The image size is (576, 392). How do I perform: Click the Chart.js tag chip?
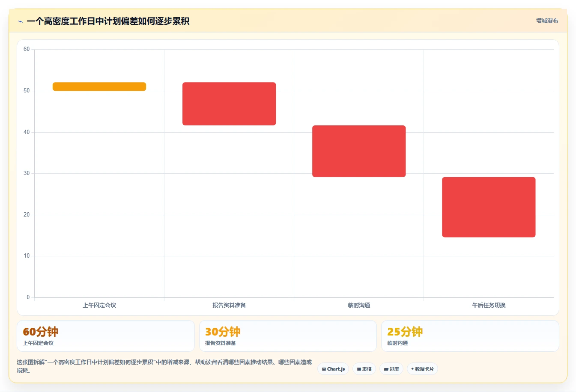333,369
